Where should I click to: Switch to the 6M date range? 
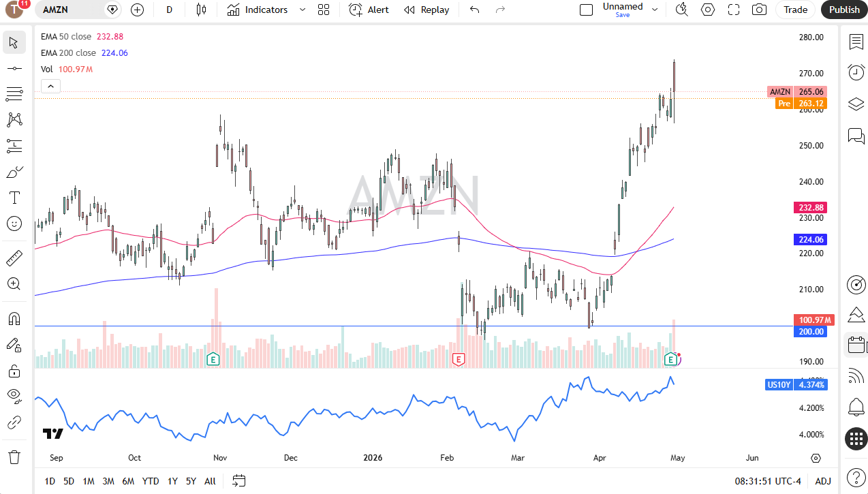point(128,481)
